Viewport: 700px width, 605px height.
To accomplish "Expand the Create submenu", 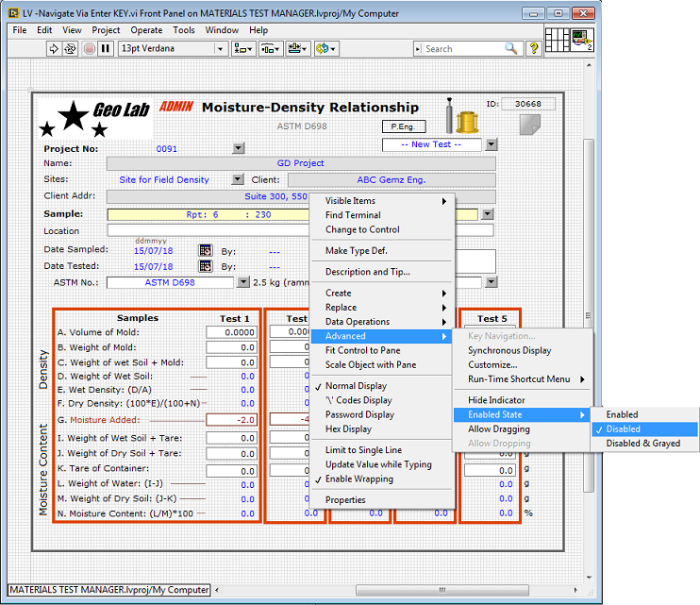I will pyautogui.click(x=382, y=293).
